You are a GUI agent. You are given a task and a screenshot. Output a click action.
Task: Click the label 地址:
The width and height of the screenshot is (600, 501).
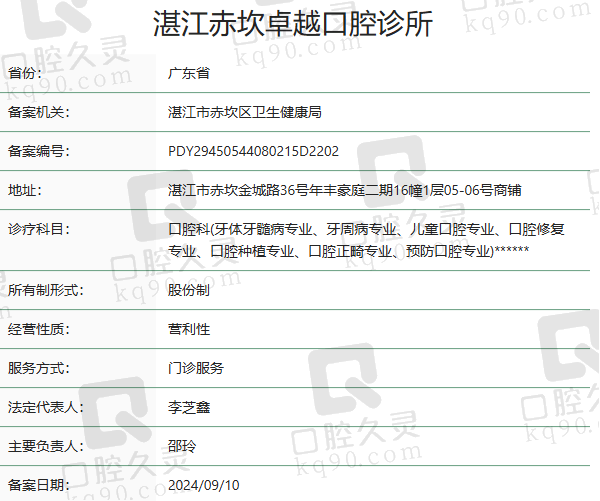coord(25,190)
